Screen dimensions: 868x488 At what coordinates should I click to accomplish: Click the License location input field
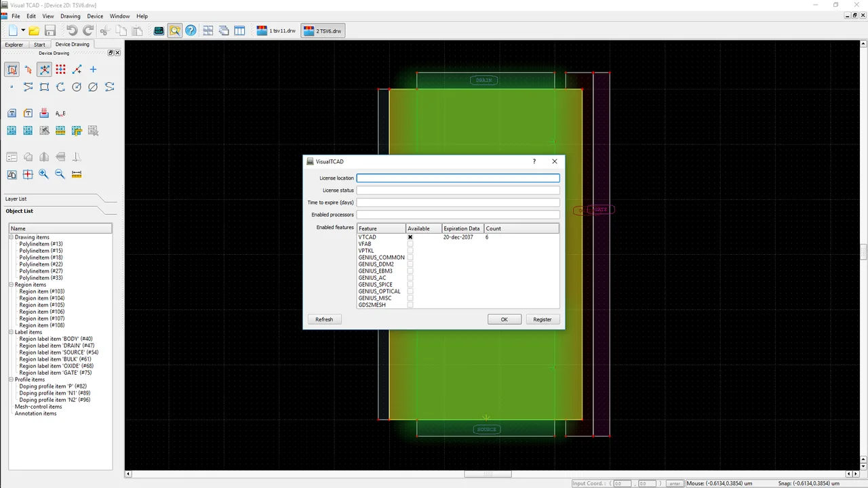coord(458,178)
